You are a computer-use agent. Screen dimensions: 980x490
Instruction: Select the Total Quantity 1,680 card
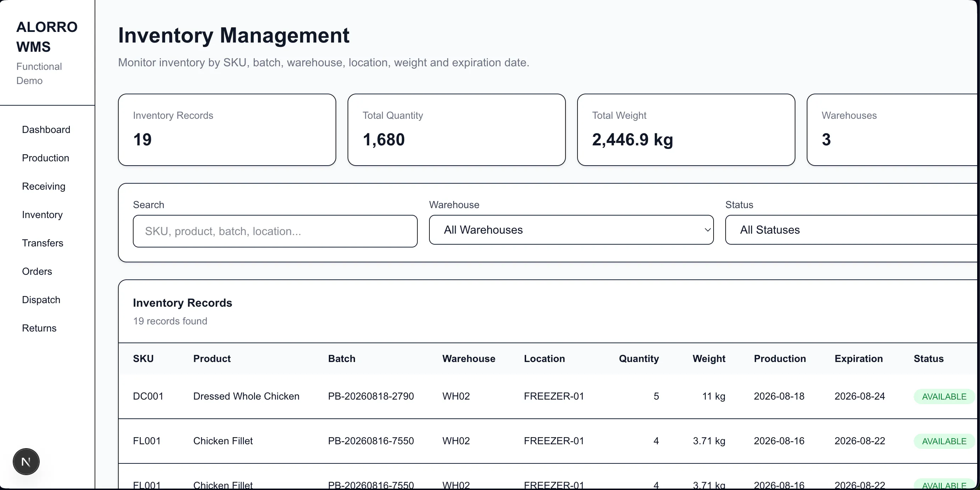click(457, 130)
